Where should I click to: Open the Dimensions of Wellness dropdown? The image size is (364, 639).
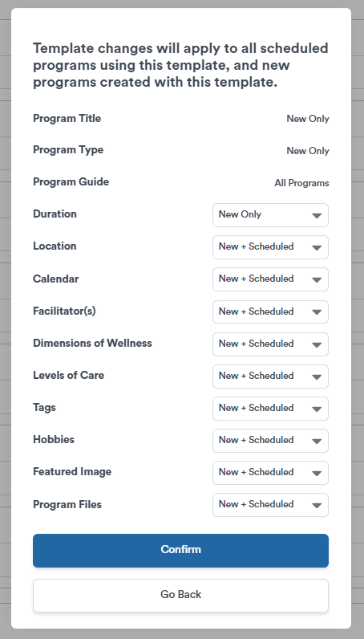270,344
